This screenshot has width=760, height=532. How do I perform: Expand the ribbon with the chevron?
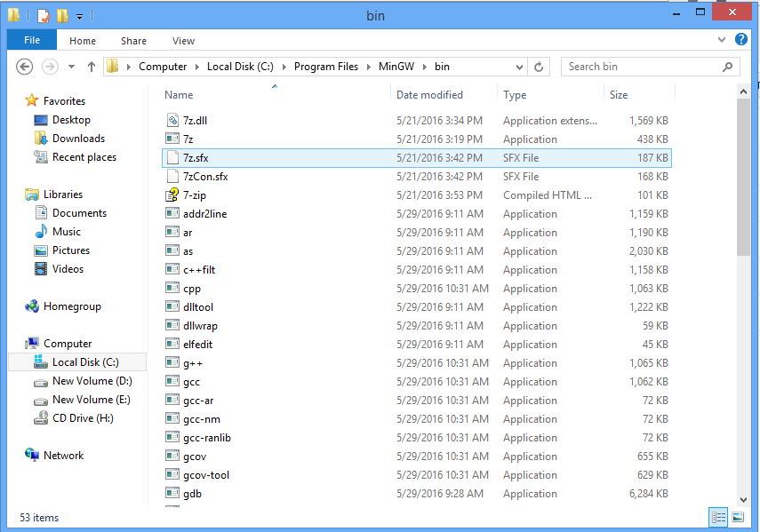point(722,40)
